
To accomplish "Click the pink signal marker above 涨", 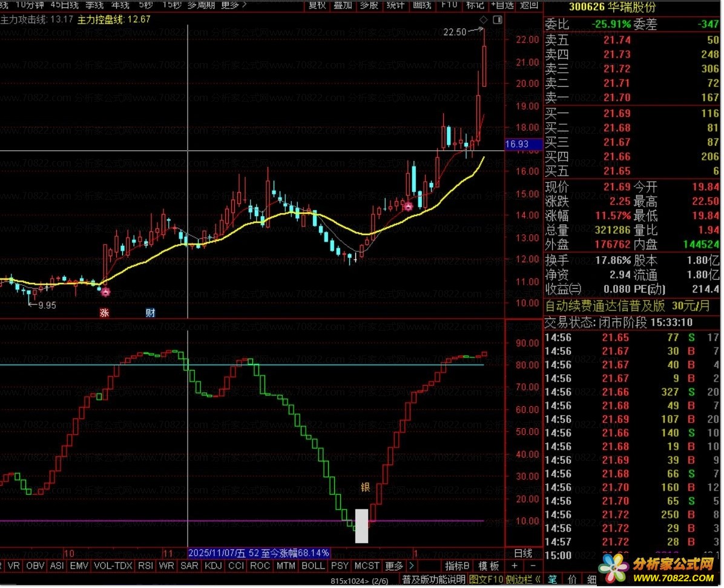I will pos(105,292).
